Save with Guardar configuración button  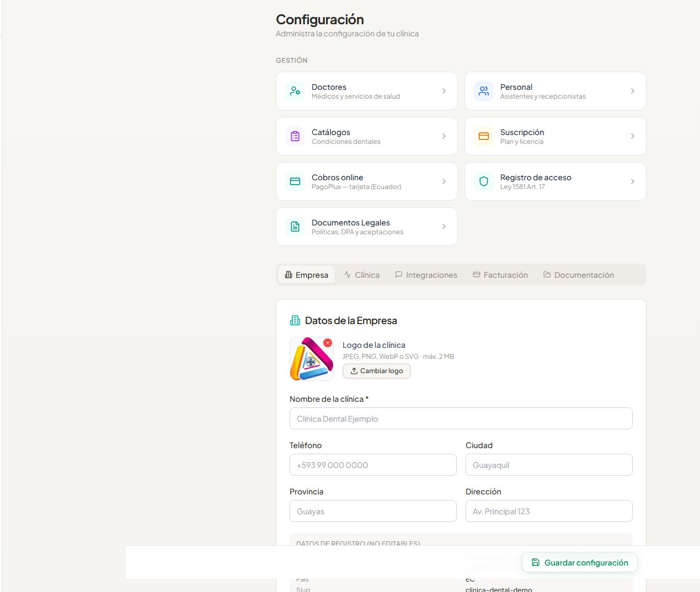[580, 562]
